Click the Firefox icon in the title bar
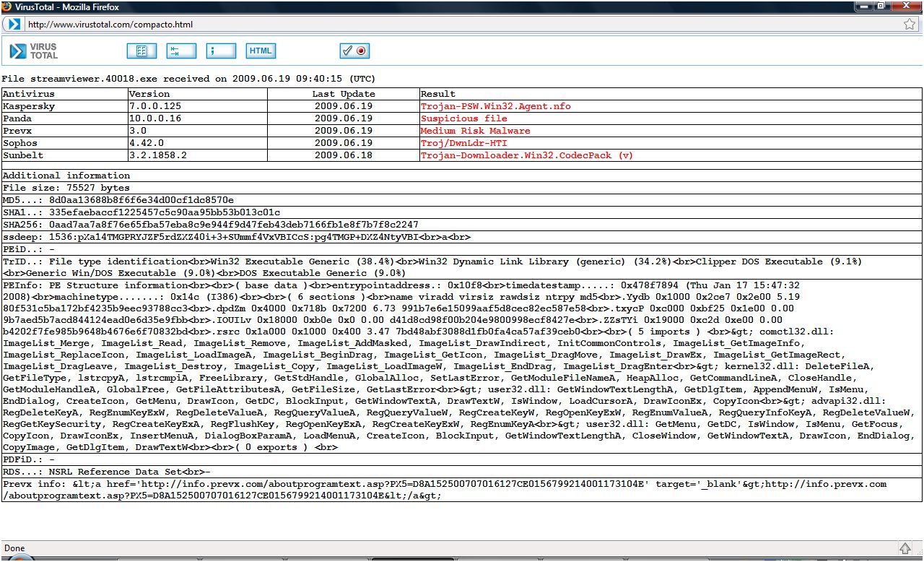The width and height of the screenshot is (924, 562). [x=6, y=7]
